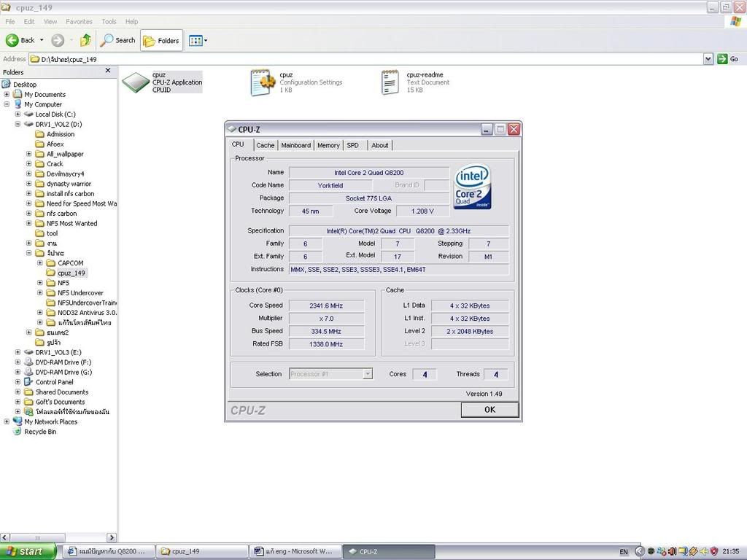Open the cpuz Configuration Settings file icon
The image size is (747, 560).
tap(263, 82)
